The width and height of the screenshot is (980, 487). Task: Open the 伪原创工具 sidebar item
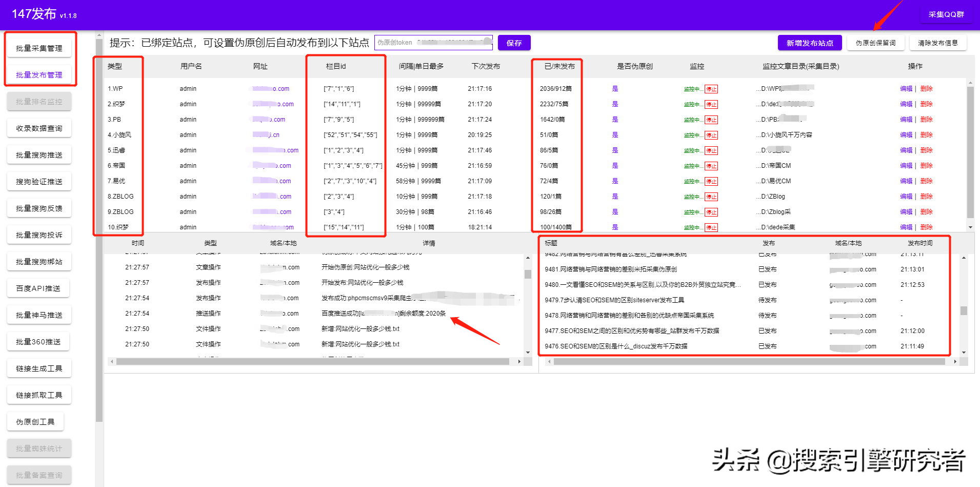[x=35, y=422]
